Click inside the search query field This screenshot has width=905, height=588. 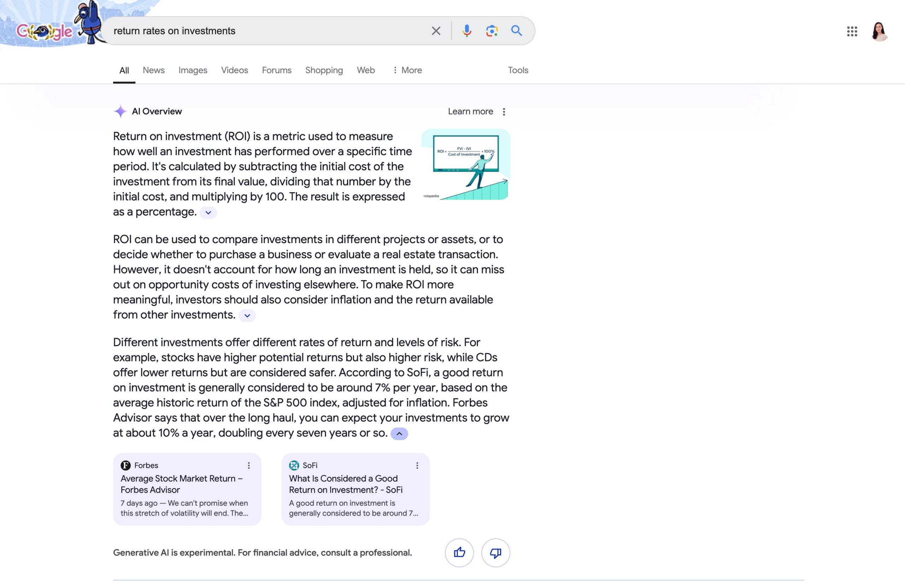266,31
